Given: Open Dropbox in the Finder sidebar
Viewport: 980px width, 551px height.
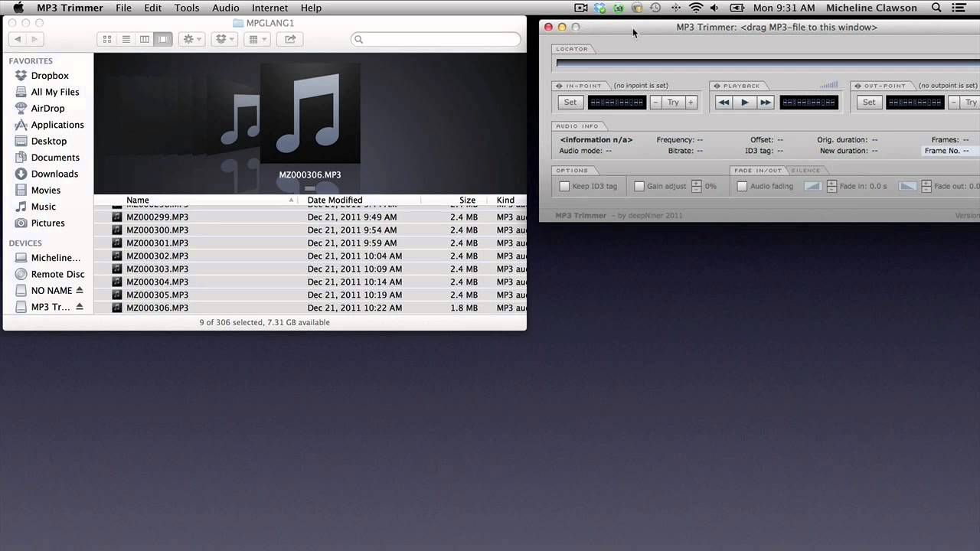Looking at the screenshot, I should [50, 76].
